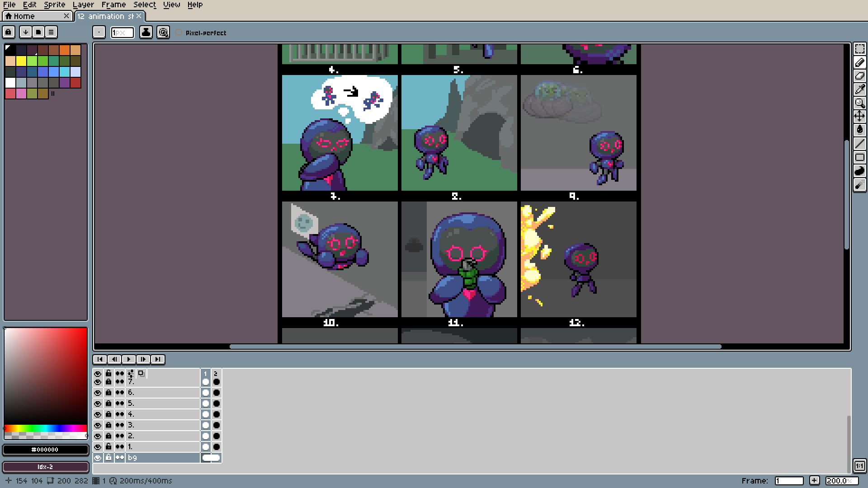Jump to the last frame button
The width and height of the screenshot is (868, 488).
tap(158, 359)
